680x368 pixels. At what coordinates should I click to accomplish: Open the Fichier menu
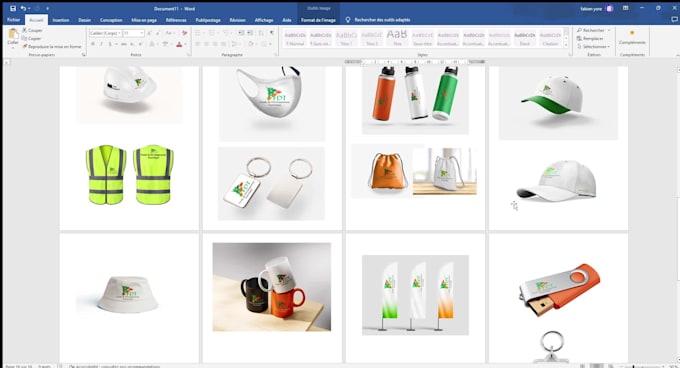(x=13, y=20)
